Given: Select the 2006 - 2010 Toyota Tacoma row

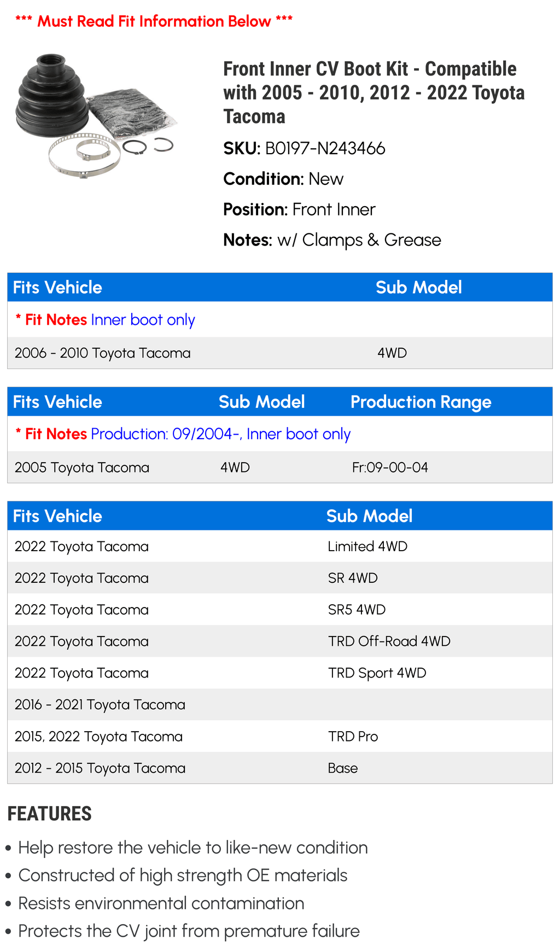Looking at the screenshot, I should (x=279, y=353).
